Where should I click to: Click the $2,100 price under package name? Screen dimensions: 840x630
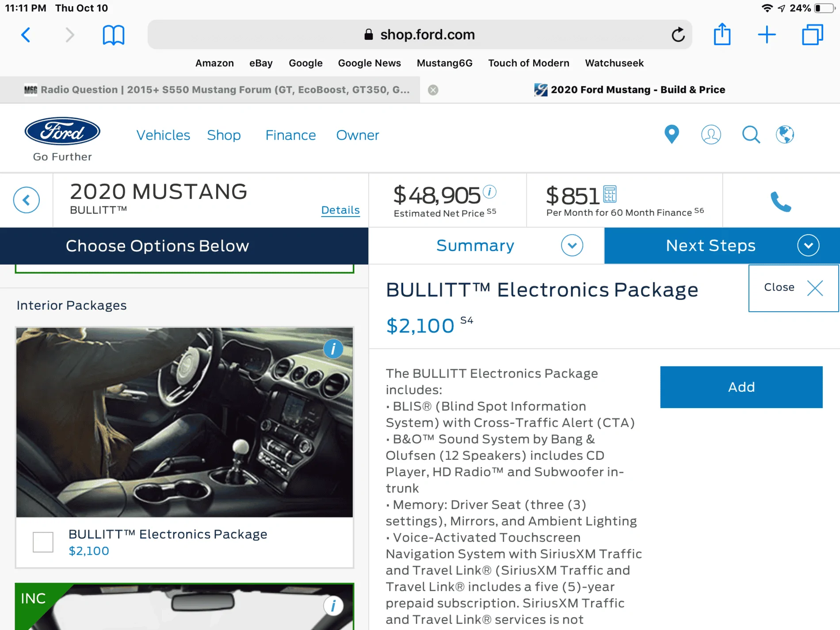[x=88, y=551]
